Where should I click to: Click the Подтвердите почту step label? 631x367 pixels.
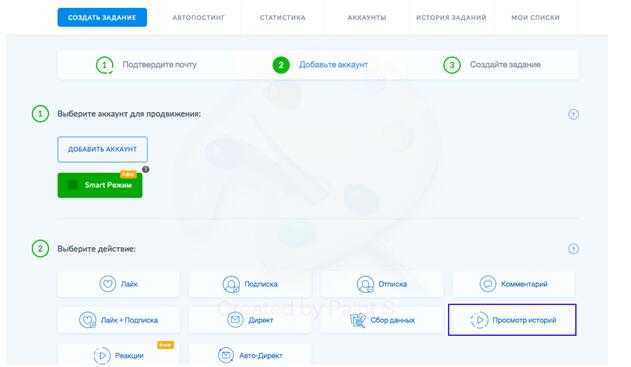[x=159, y=64]
